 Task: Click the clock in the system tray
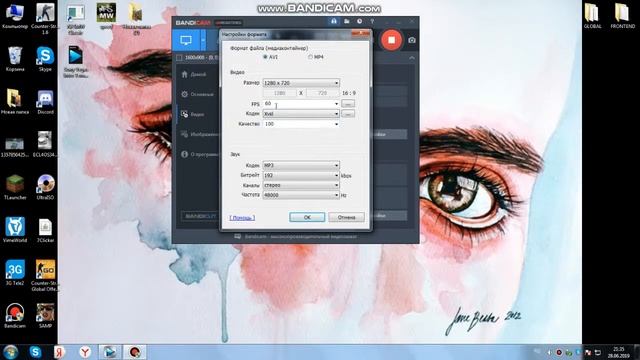pyautogui.click(x=619, y=352)
